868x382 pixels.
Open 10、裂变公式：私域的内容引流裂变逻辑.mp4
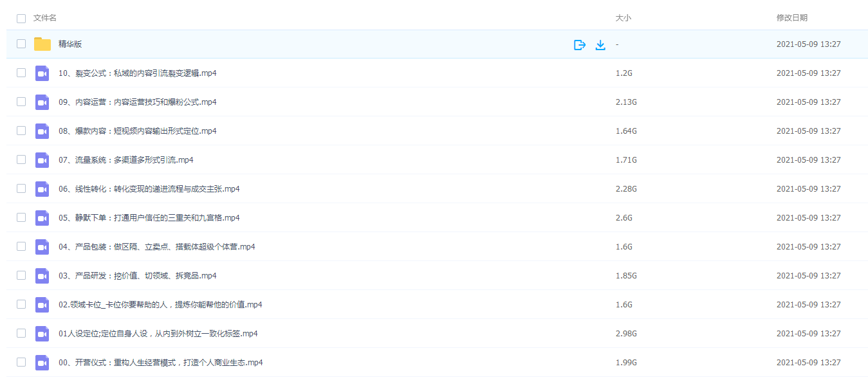click(x=138, y=73)
